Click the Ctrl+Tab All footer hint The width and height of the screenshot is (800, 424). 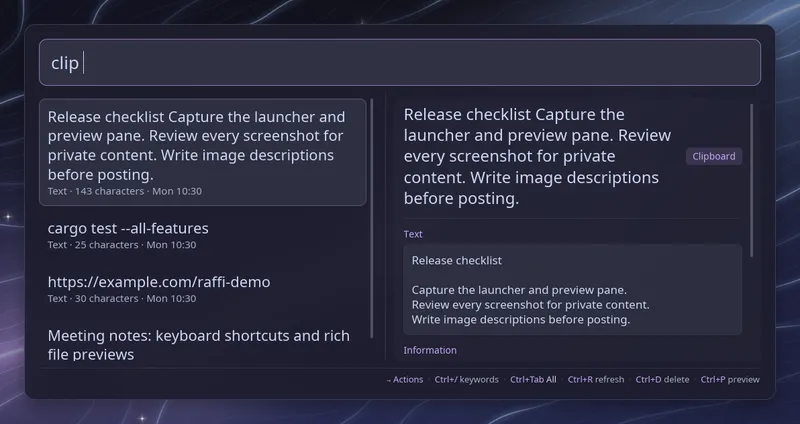(533, 379)
